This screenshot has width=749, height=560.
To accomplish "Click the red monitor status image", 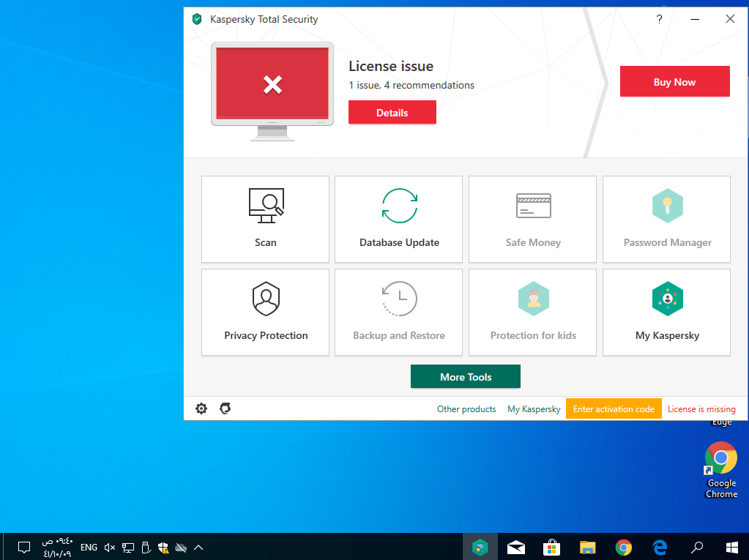I will (x=272, y=92).
